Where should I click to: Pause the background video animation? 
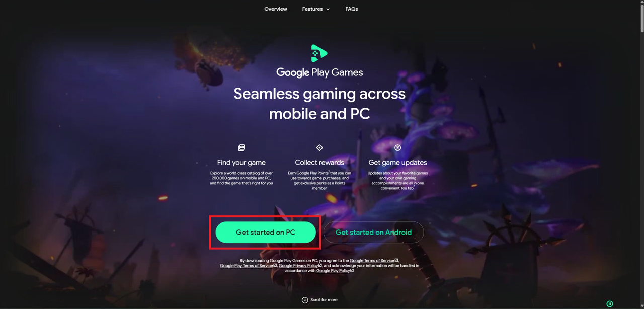coord(610,304)
